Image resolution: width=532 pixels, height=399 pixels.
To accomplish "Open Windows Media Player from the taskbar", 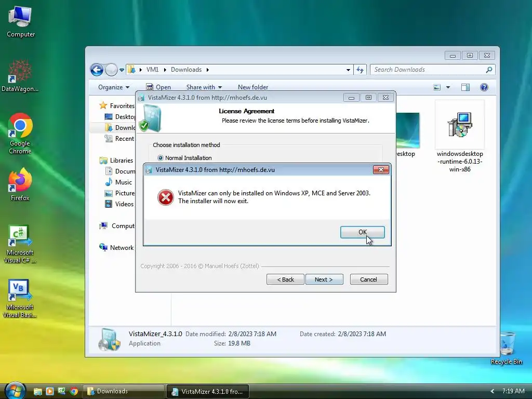I will pyautogui.click(x=50, y=391).
